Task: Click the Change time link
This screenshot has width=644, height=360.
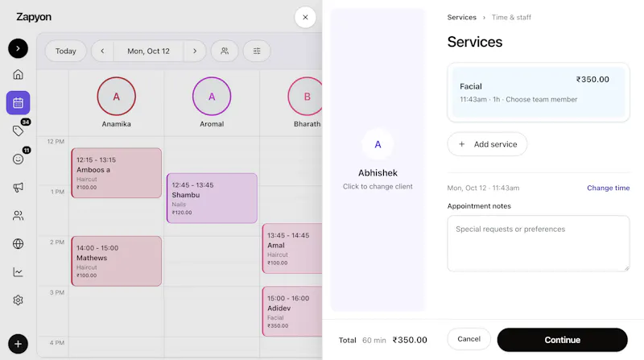Action: point(608,188)
